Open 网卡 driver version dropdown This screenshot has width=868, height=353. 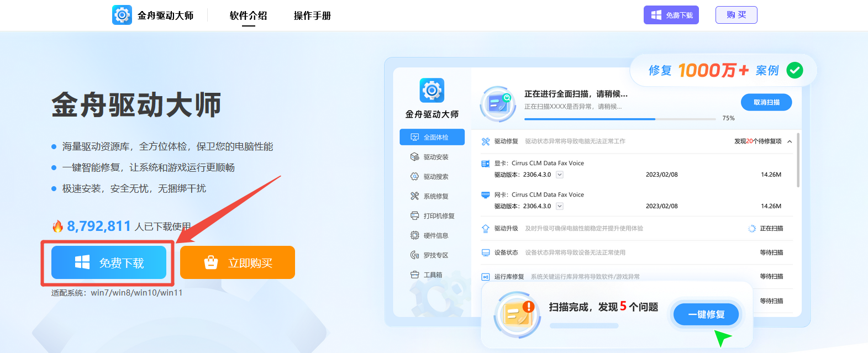tap(560, 206)
